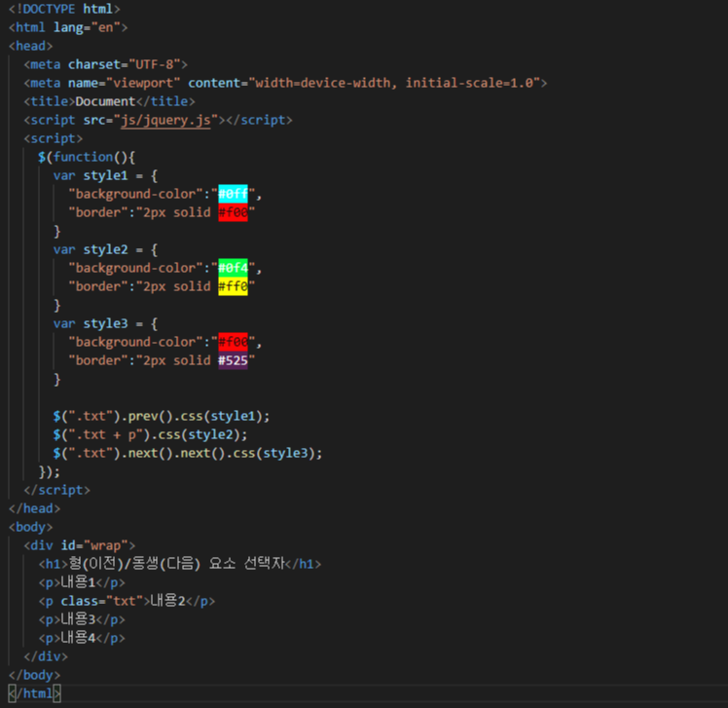Click the var style2 declaration

pos(105,249)
